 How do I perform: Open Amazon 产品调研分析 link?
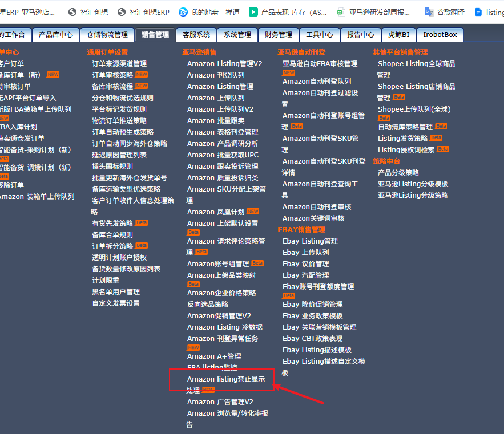(x=223, y=143)
